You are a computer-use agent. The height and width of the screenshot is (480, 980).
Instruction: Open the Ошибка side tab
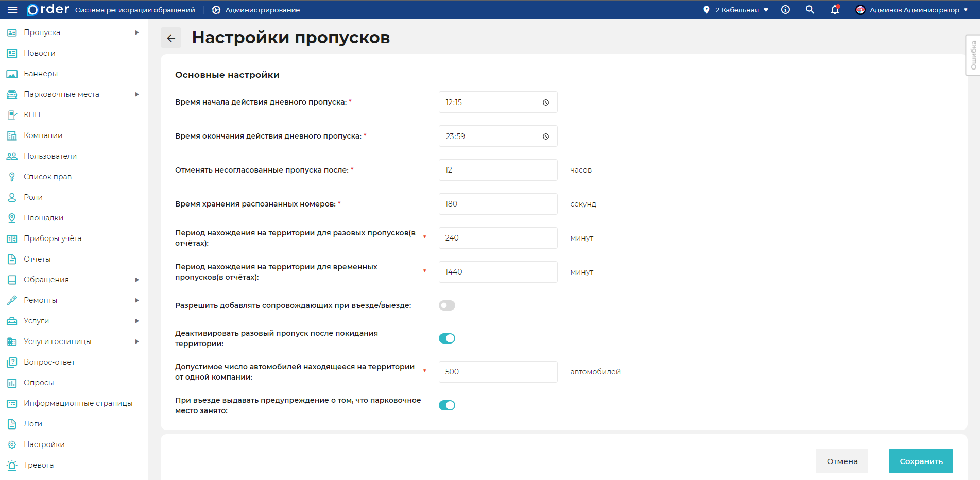pos(973,55)
